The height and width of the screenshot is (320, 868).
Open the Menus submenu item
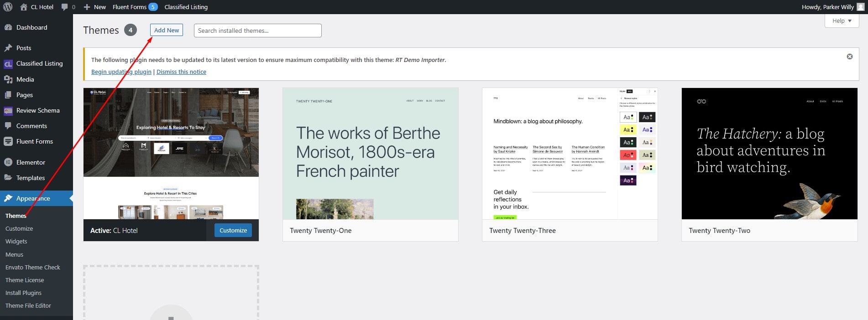(14, 254)
